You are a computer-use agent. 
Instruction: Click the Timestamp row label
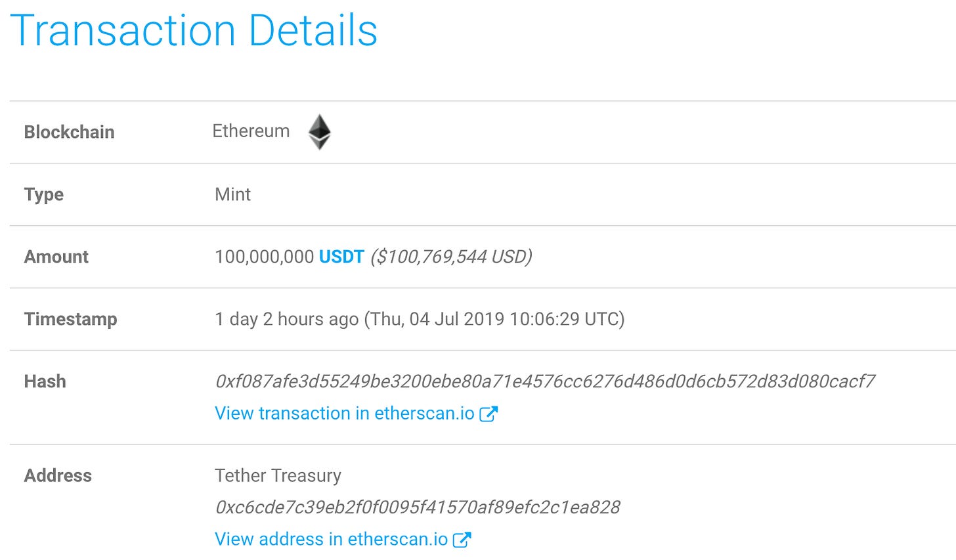tap(70, 320)
